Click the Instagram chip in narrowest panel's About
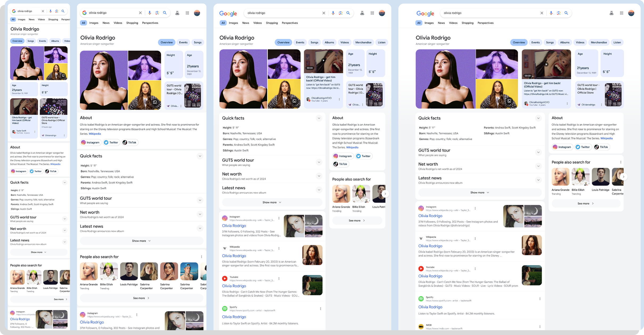Viewport: 644px width, 335px height. [x=19, y=171]
